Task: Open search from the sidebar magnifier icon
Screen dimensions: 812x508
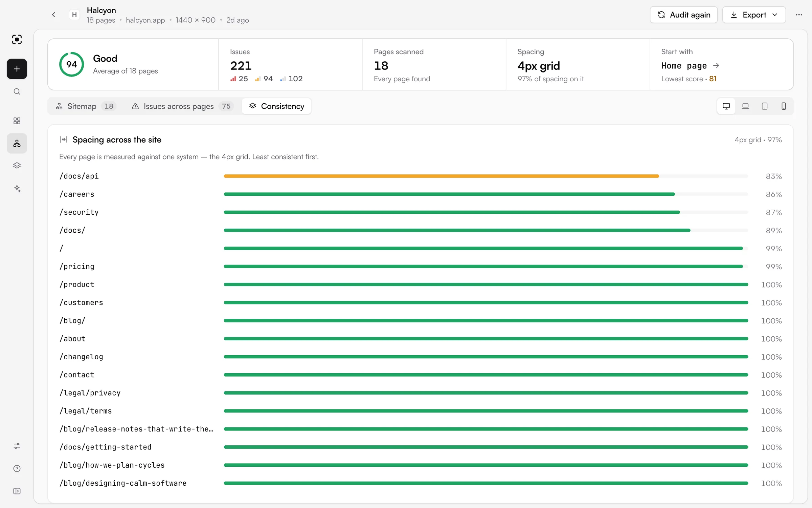Action: click(17, 92)
